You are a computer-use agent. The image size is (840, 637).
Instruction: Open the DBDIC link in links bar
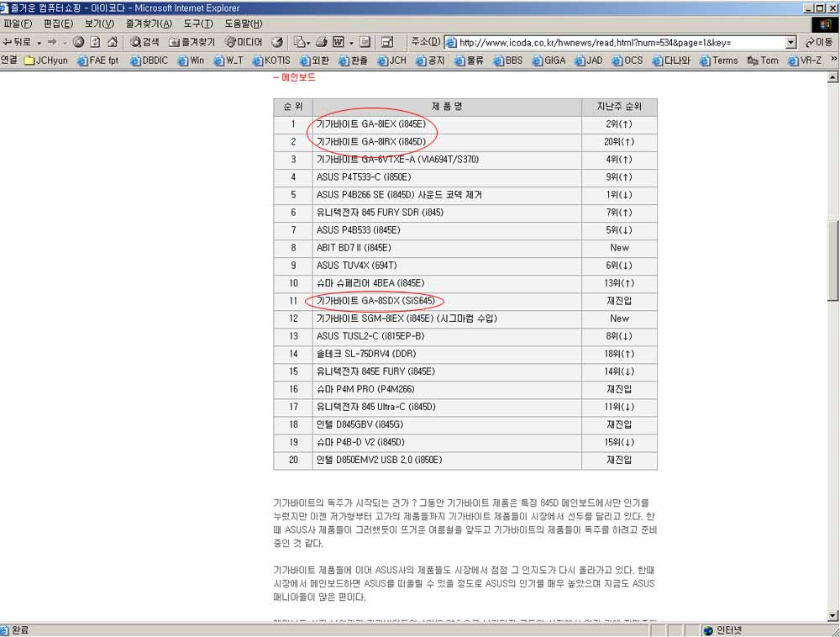(x=149, y=61)
